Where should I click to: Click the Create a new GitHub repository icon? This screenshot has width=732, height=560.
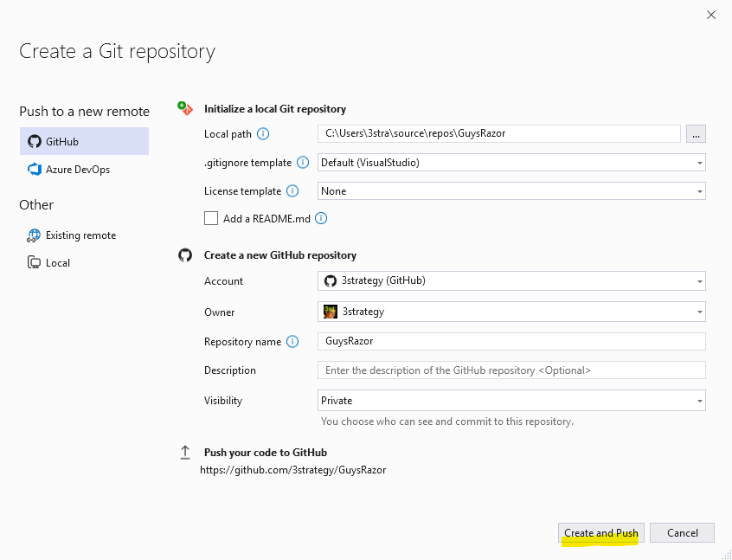(185, 255)
